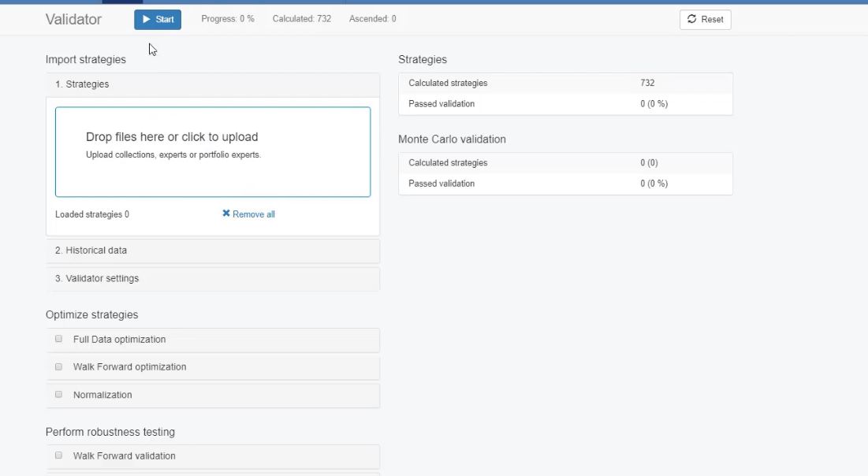Viewport: 868px width, 476px height.
Task: Click the drop files upload area
Action: 212,151
